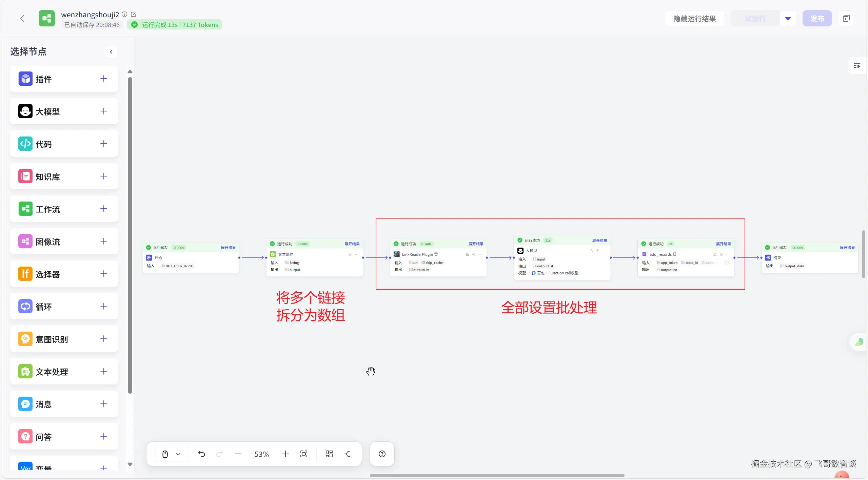Click zoom out minus icon
This screenshot has height=480, width=868.
point(238,454)
